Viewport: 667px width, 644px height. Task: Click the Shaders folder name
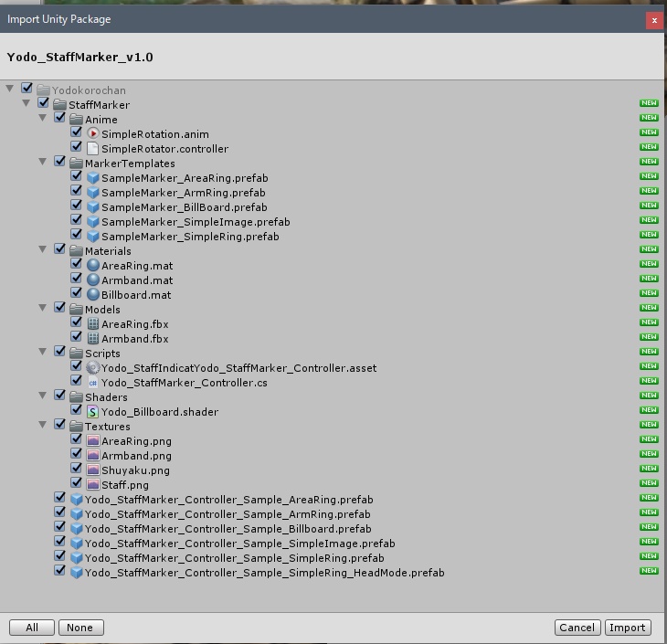106,397
